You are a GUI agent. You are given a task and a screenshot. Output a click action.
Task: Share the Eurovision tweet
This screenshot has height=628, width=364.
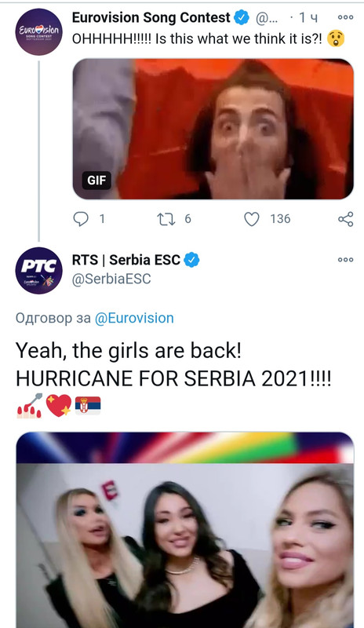[346, 219]
